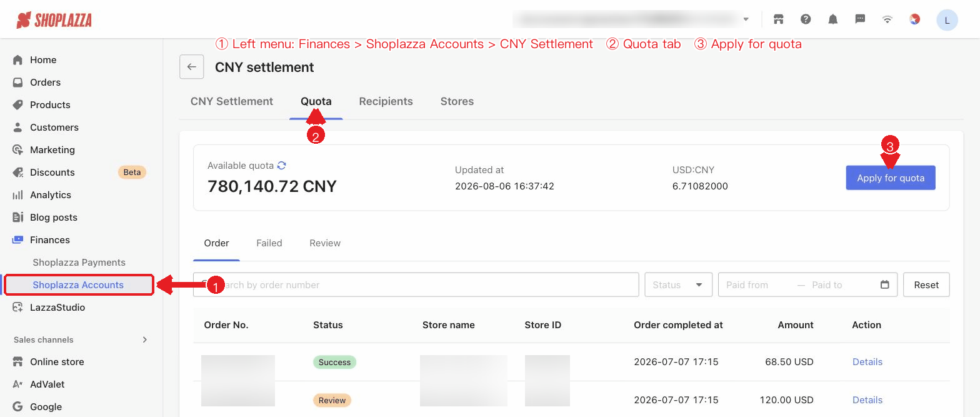Open the notifications bell icon
Screen dimensions: 980x417
pos(833,19)
